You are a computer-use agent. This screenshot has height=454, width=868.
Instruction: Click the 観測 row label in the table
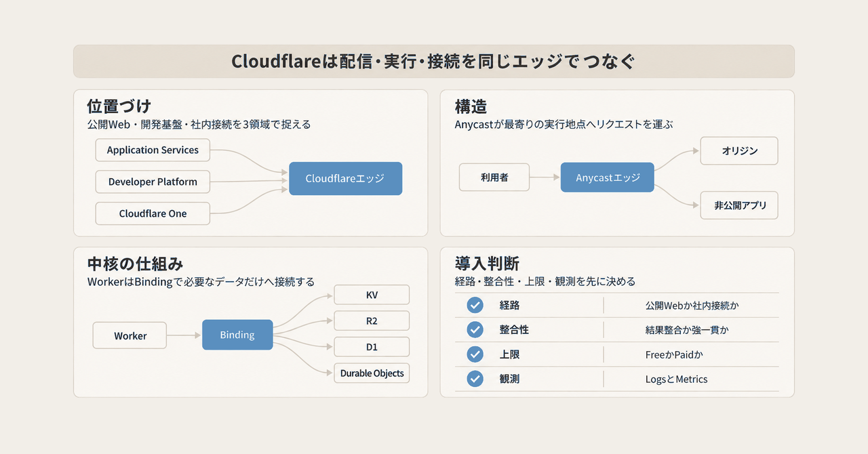[509, 379]
